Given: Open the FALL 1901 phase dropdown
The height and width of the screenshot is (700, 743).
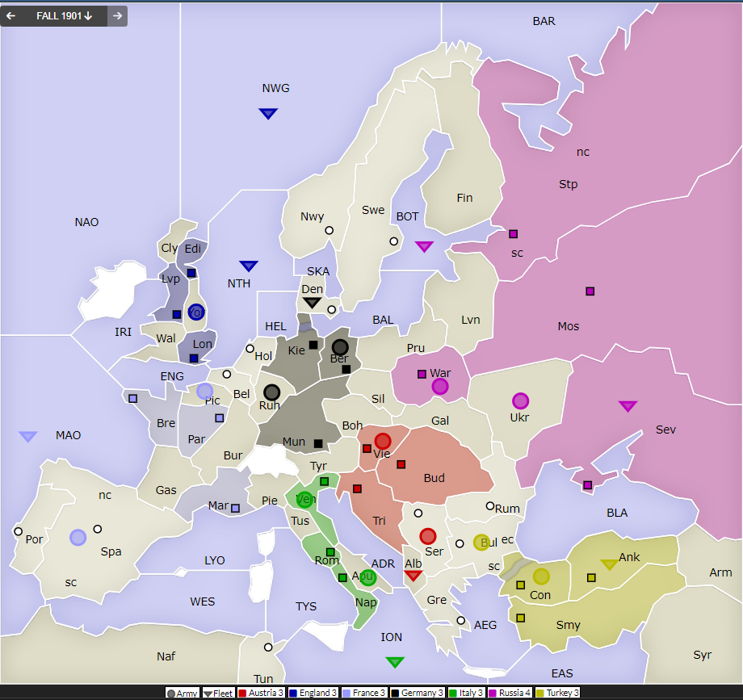Looking at the screenshot, I should (65, 16).
